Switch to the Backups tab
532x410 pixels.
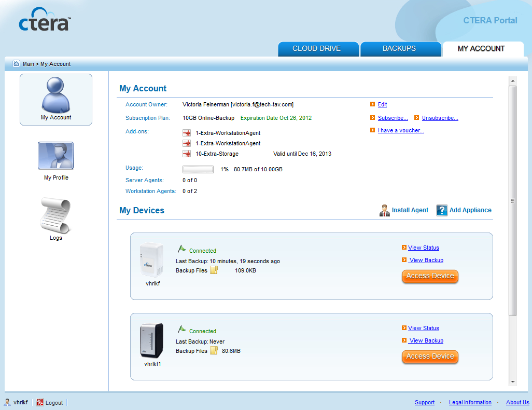(x=401, y=49)
